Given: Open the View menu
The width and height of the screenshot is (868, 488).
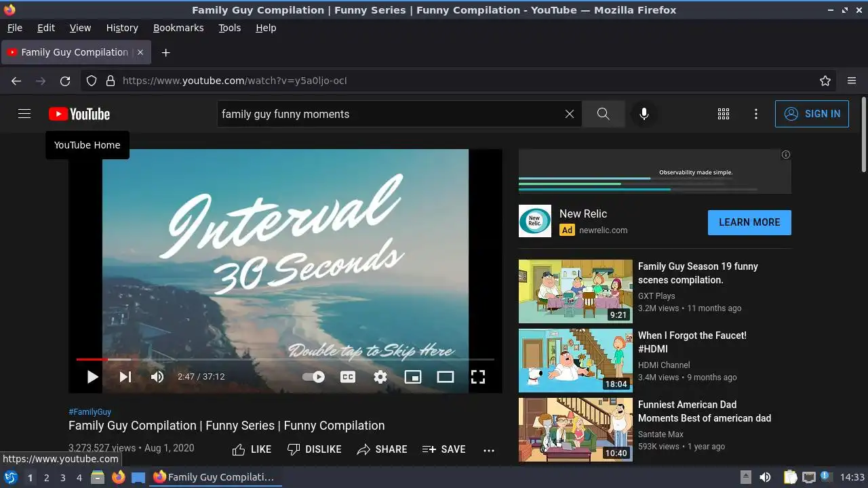Looking at the screenshot, I should tap(80, 28).
